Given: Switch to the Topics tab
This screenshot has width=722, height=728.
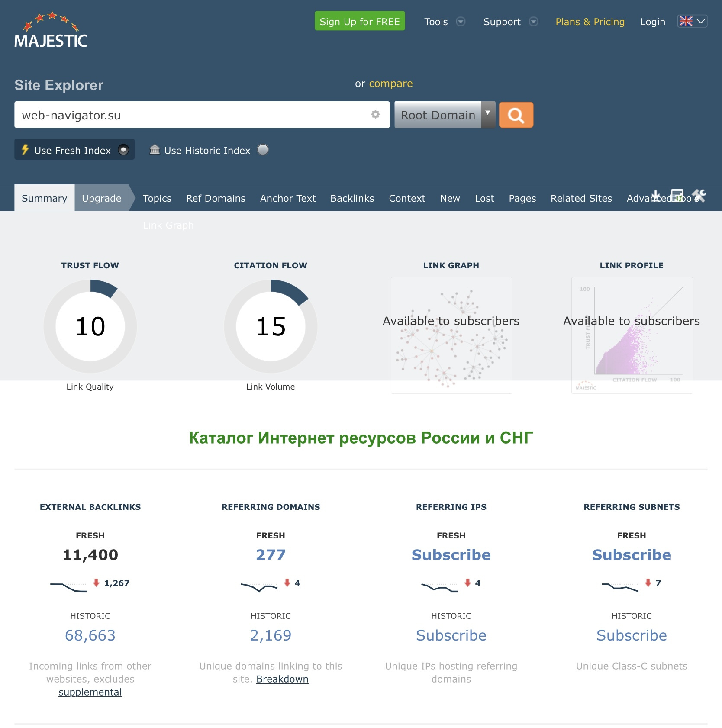Looking at the screenshot, I should [x=157, y=198].
